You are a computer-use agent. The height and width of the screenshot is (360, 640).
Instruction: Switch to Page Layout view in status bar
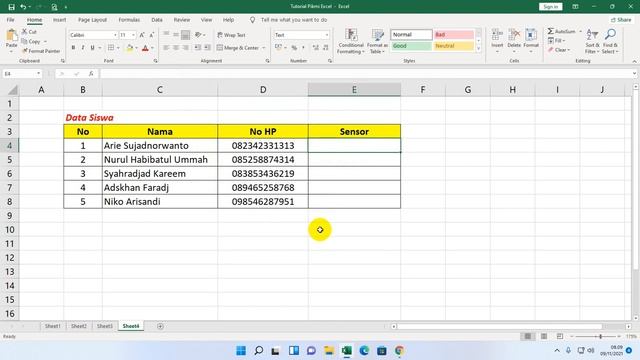pyautogui.click(x=544, y=336)
